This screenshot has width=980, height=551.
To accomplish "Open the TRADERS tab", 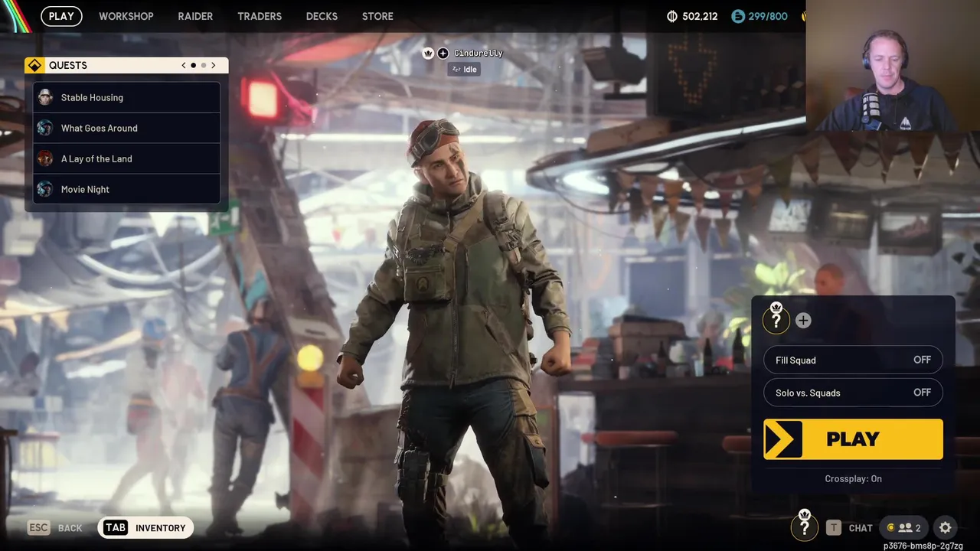I will click(260, 16).
